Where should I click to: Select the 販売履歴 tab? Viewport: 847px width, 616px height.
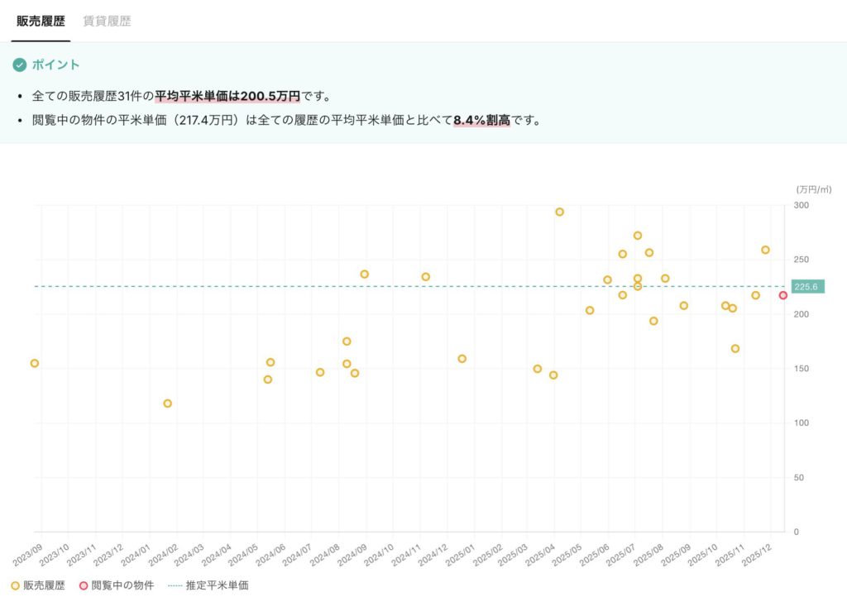(41, 21)
